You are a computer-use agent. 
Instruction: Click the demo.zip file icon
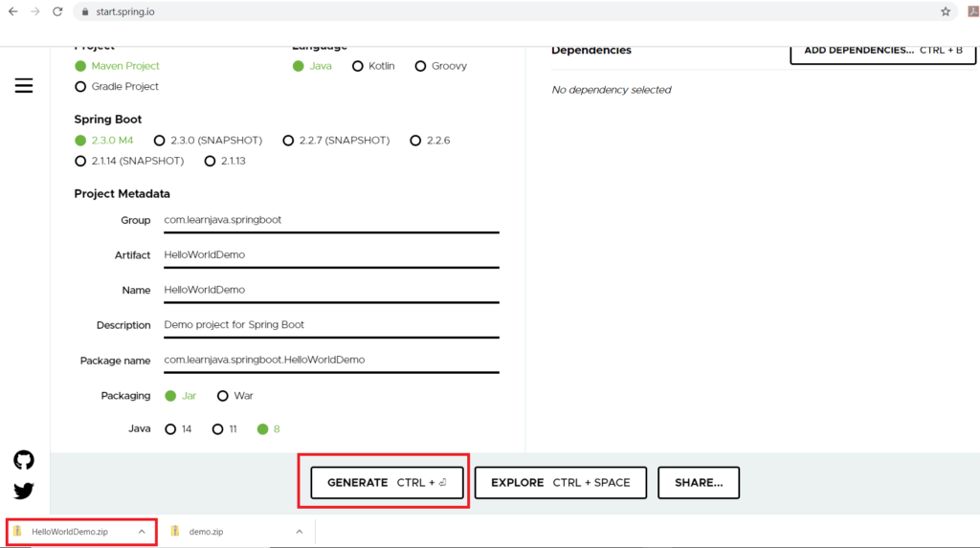(175, 531)
